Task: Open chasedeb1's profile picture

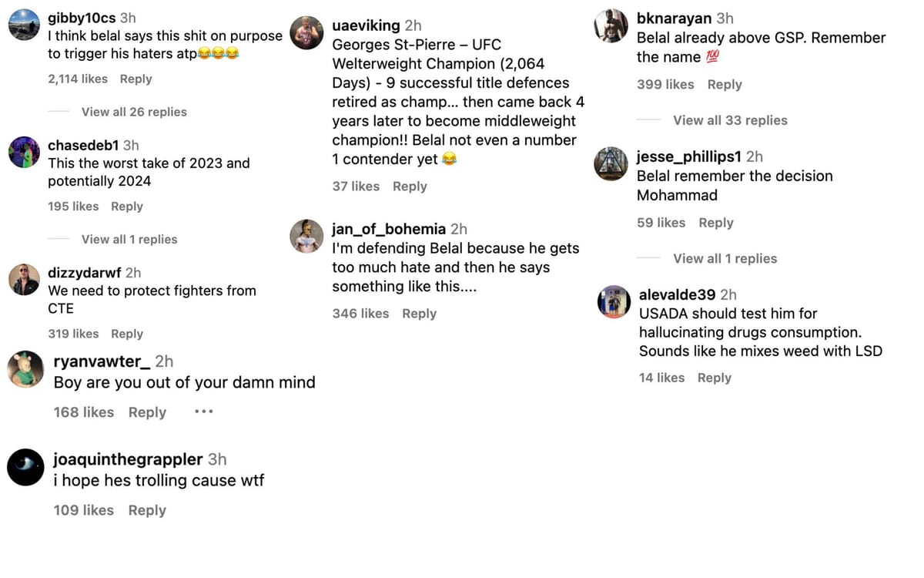Action: click(24, 152)
